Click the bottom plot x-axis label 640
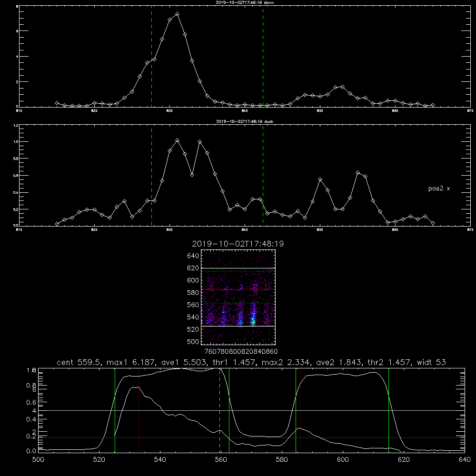The height and width of the screenshot is (476, 476). coord(465,460)
